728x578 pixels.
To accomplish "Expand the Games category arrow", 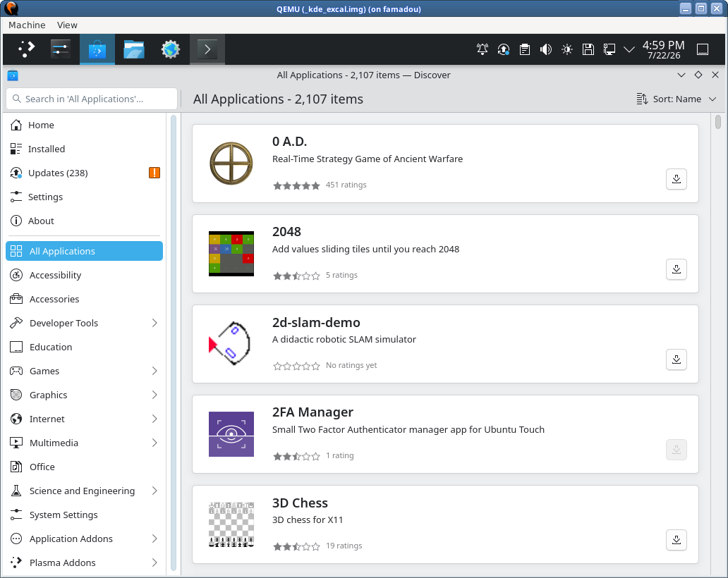I will [154, 371].
